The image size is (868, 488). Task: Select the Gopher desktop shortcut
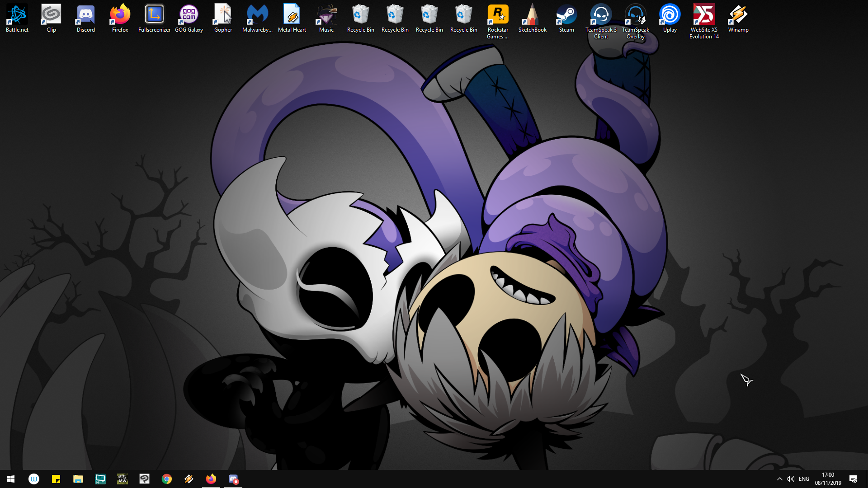point(223,19)
